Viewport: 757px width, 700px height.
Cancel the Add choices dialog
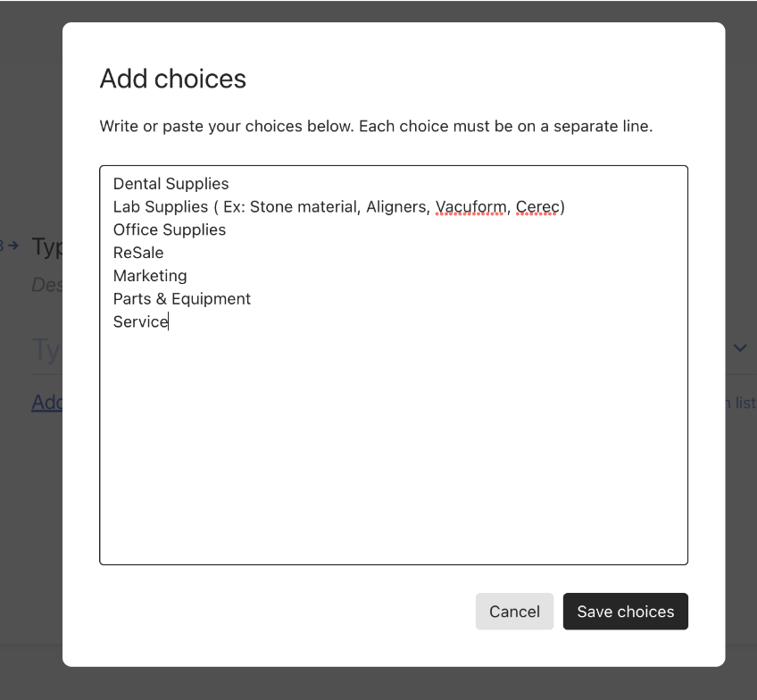click(x=514, y=612)
